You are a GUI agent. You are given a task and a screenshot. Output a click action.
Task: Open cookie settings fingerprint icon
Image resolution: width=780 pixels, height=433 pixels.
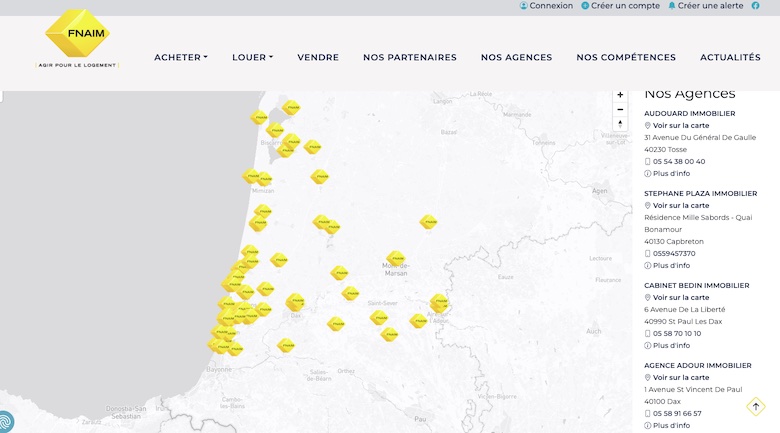(x=5, y=423)
